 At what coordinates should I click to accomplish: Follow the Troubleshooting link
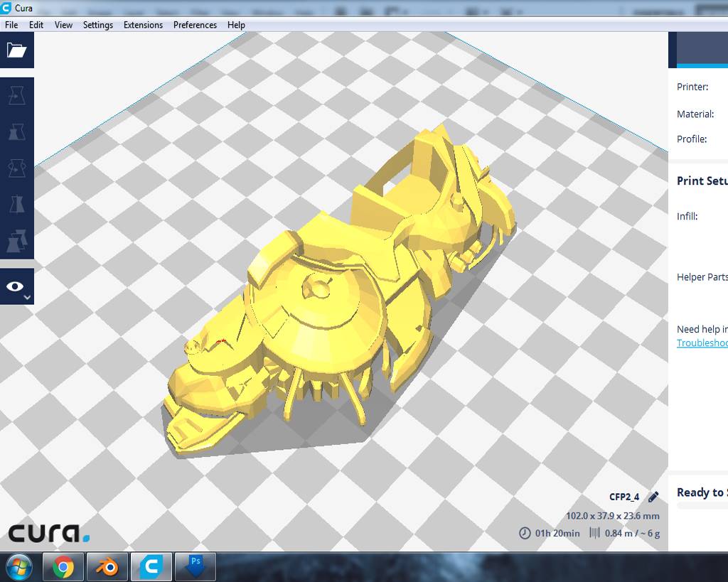(x=702, y=343)
